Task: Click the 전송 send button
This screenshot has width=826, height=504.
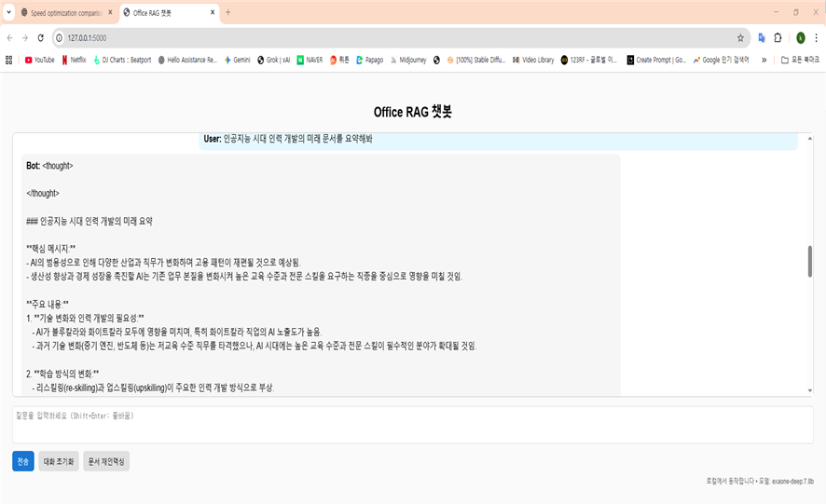Action: click(x=23, y=461)
